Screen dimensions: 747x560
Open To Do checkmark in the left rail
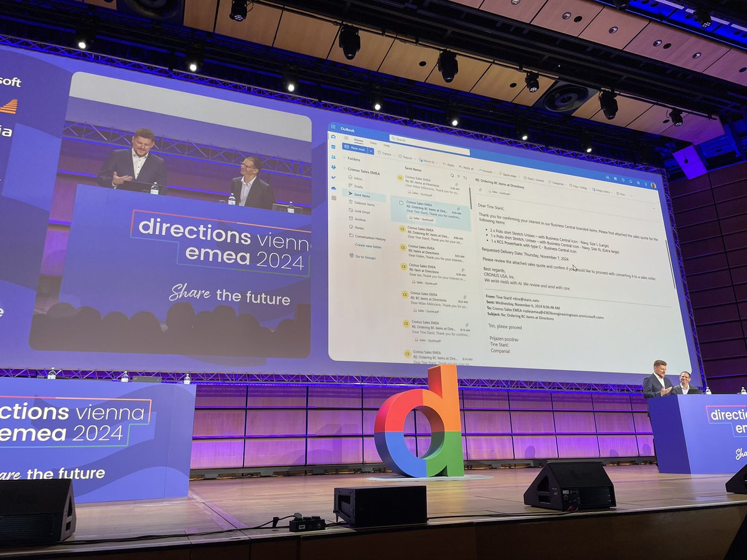(334, 177)
